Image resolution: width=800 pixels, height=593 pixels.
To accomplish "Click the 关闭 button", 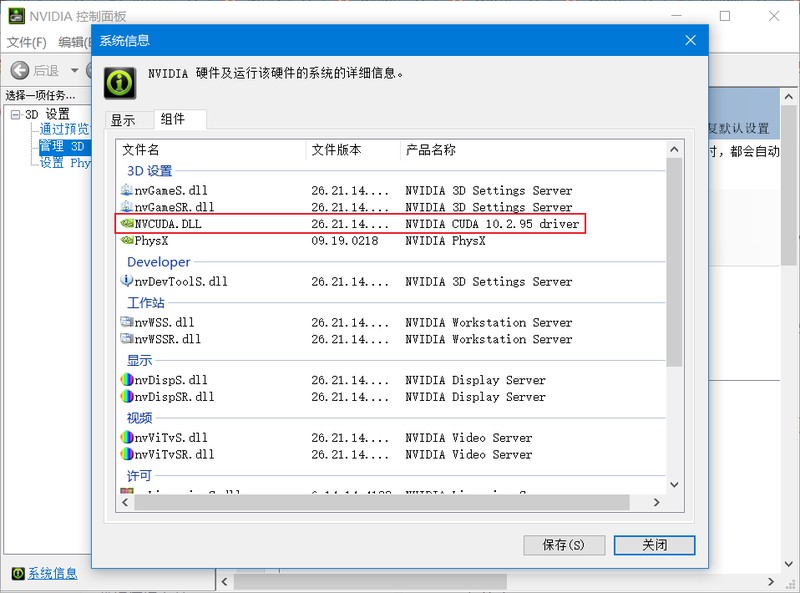I will (654, 545).
